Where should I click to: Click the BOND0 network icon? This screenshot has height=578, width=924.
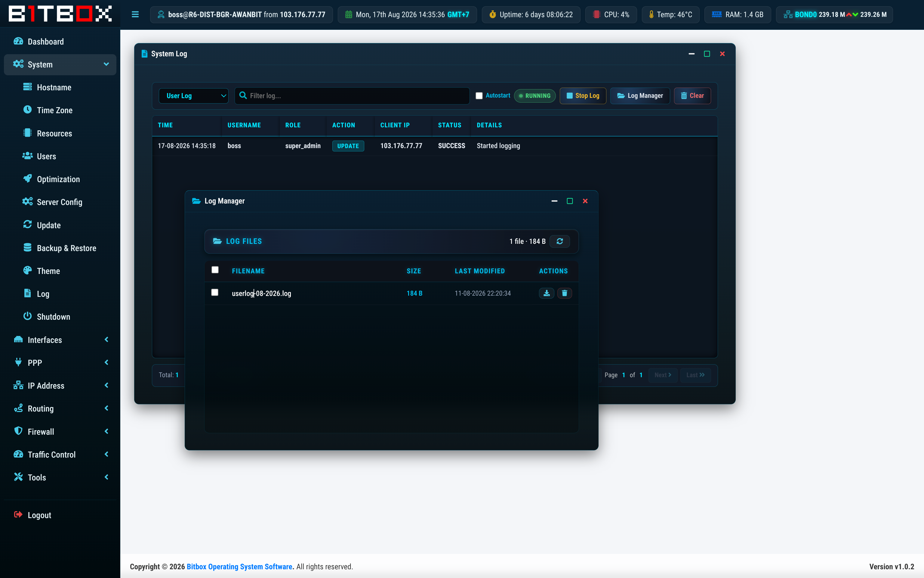tap(788, 14)
